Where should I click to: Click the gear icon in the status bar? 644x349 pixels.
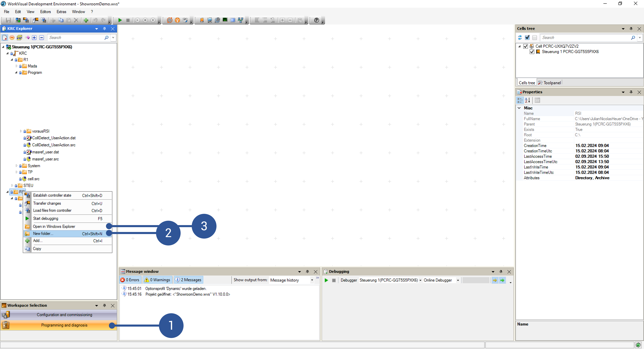coord(638,345)
